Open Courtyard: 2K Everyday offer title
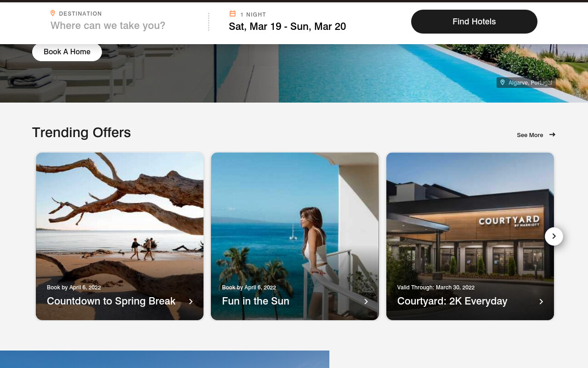The image size is (588, 368). pos(452,301)
